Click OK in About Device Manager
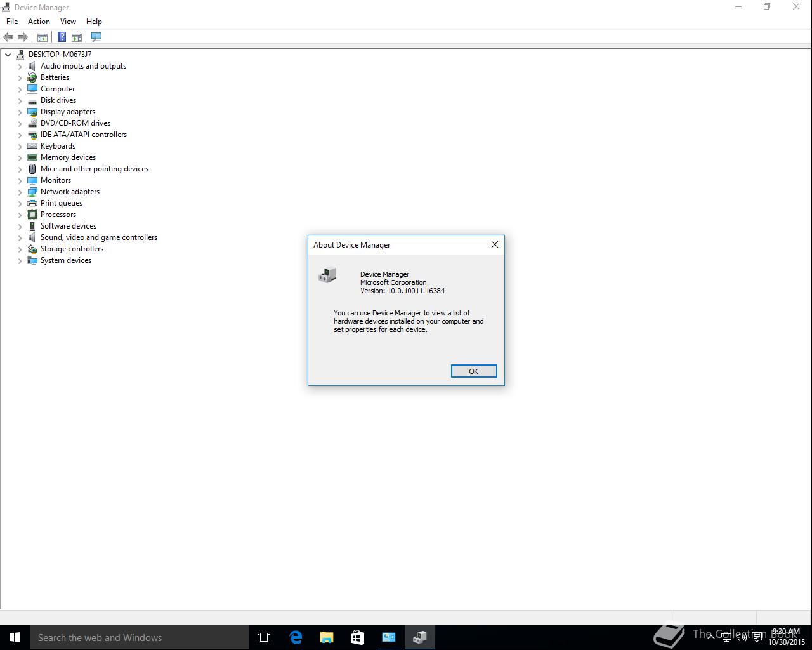 click(474, 371)
